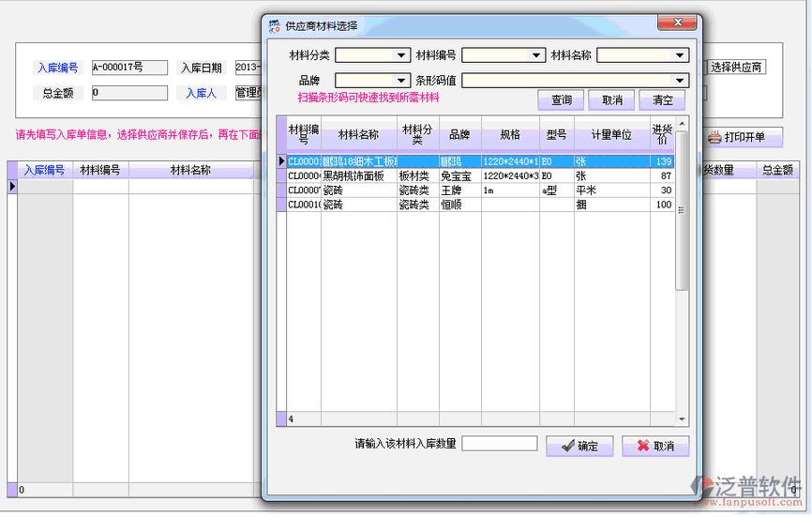The height and width of the screenshot is (517, 812).
Task: Click scroll-down arrow of the material table
Action: coord(682,418)
